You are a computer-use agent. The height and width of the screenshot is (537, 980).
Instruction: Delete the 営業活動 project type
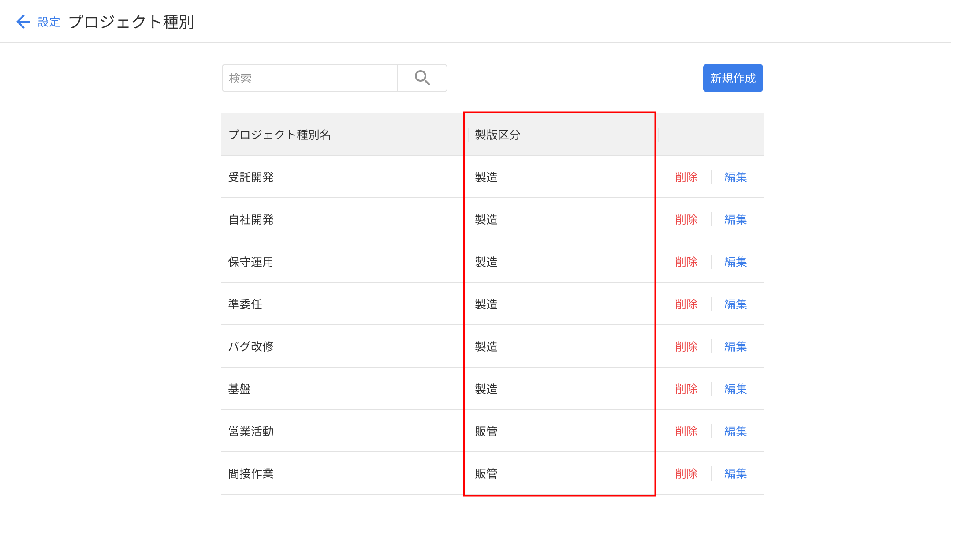pos(686,431)
